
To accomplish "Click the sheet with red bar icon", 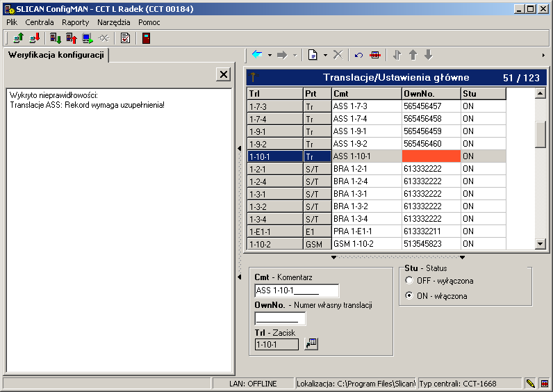I will tap(375, 55).
